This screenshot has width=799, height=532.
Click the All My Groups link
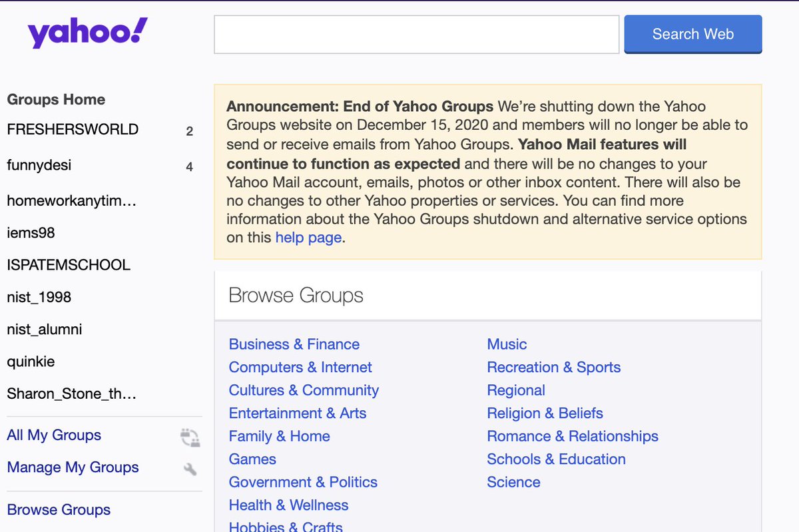pos(54,435)
